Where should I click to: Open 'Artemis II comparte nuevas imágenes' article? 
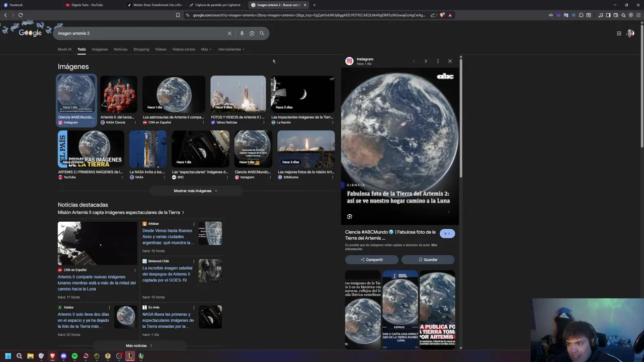click(x=97, y=283)
